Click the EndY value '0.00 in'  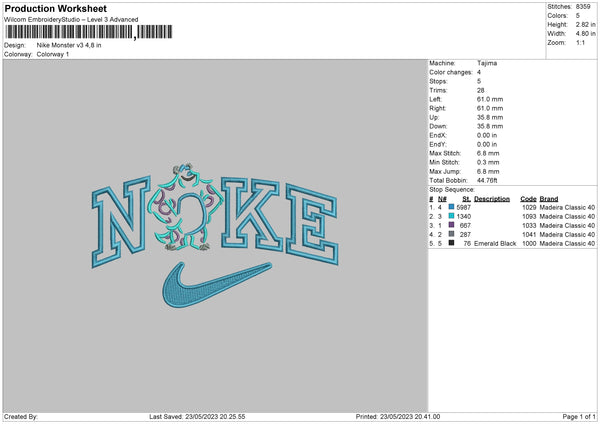pyautogui.click(x=487, y=144)
